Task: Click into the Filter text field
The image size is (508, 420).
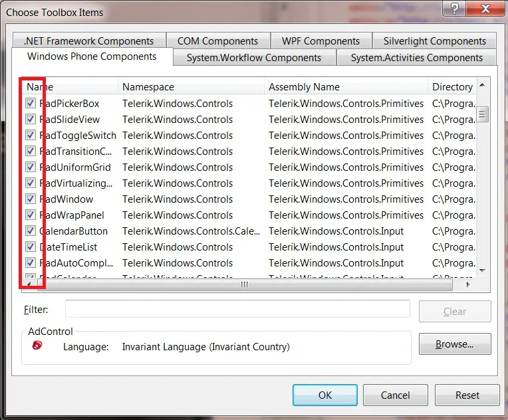Action: 237,309
